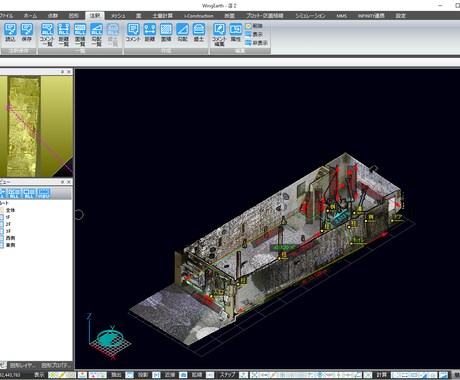Click the greyed 盛土一覧 list icon
This screenshot has width=460, height=380.
pyautogui.click(x=113, y=35)
